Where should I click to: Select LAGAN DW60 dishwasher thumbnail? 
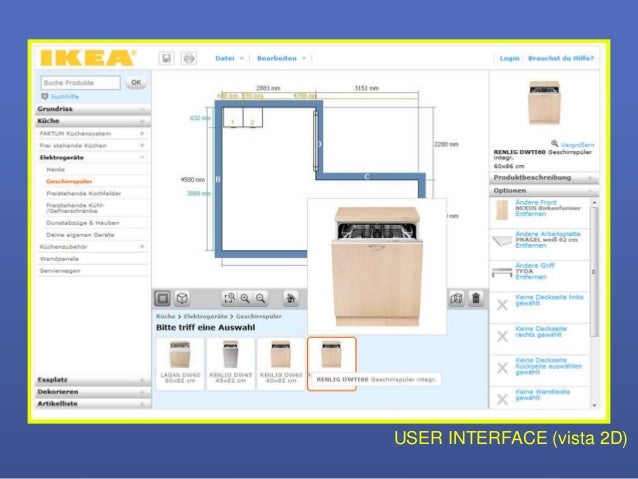coord(180,364)
